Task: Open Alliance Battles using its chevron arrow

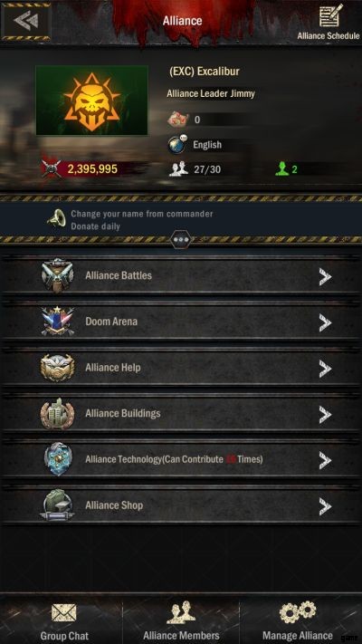Action: [325, 278]
